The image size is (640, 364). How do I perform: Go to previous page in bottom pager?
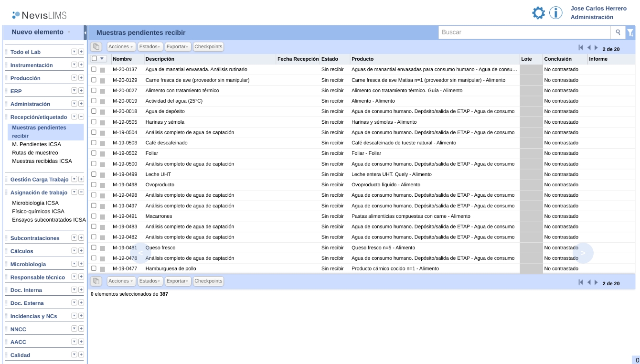point(589,283)
